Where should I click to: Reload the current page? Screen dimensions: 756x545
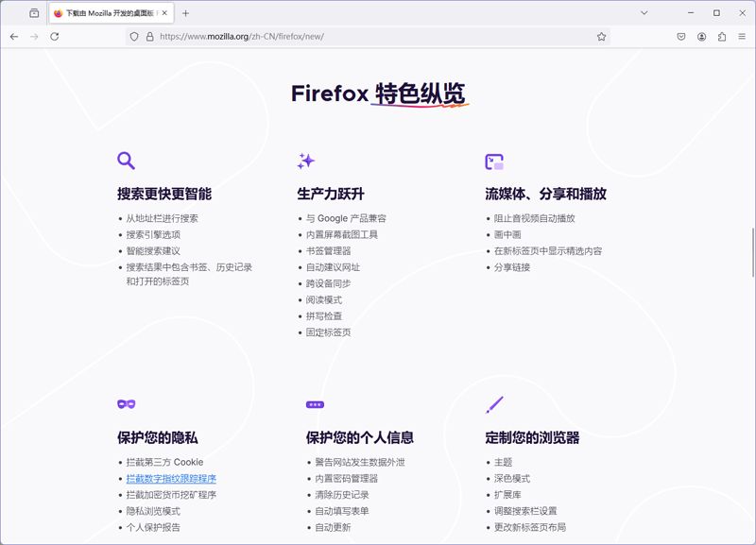click(55, 37)
